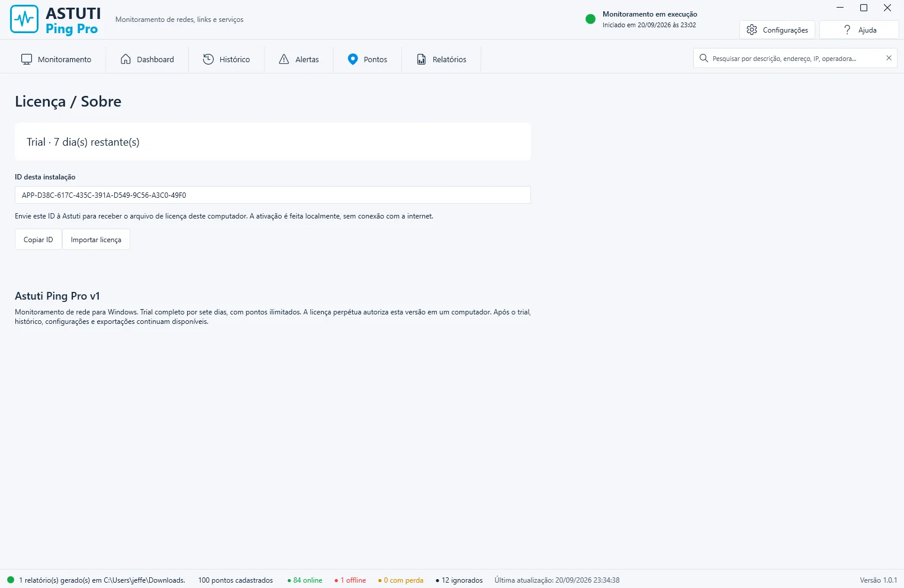
Task: Go to the Histórico tab
Action: 227,59
